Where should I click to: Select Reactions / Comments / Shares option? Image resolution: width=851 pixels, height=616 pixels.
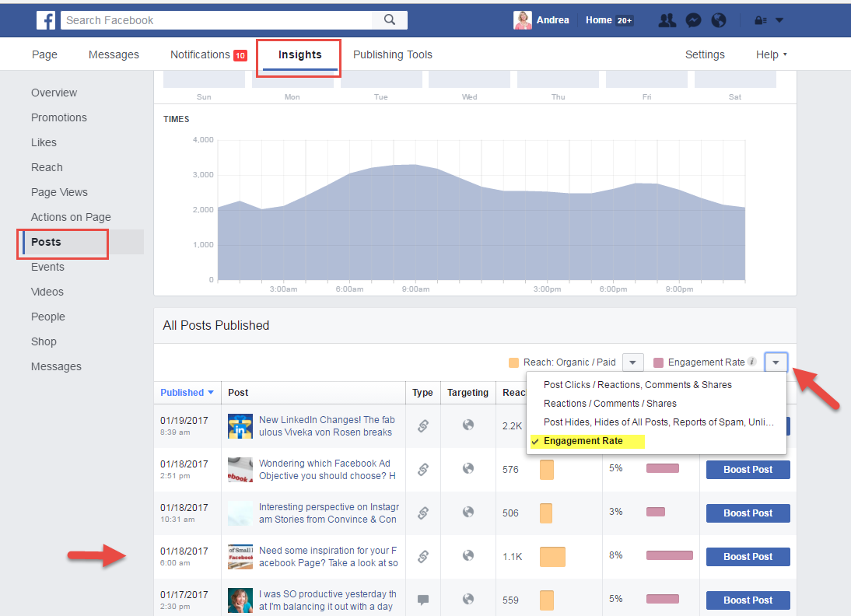[x=610, y=403]
